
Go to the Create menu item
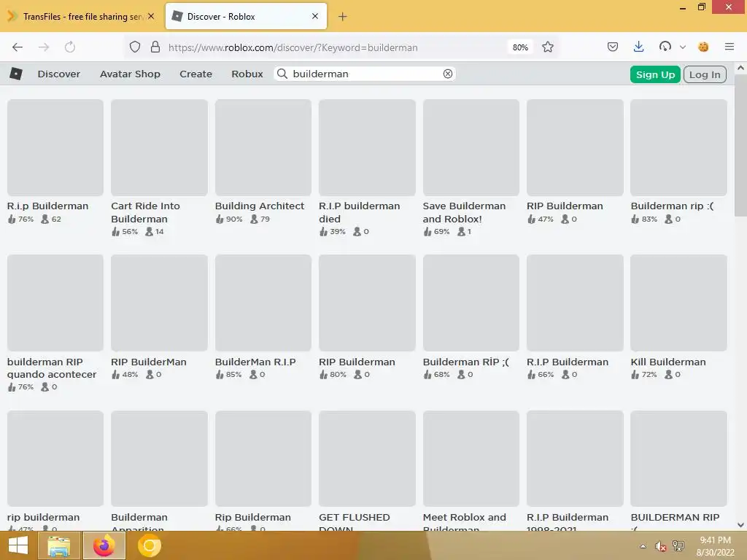click(196, 74)
